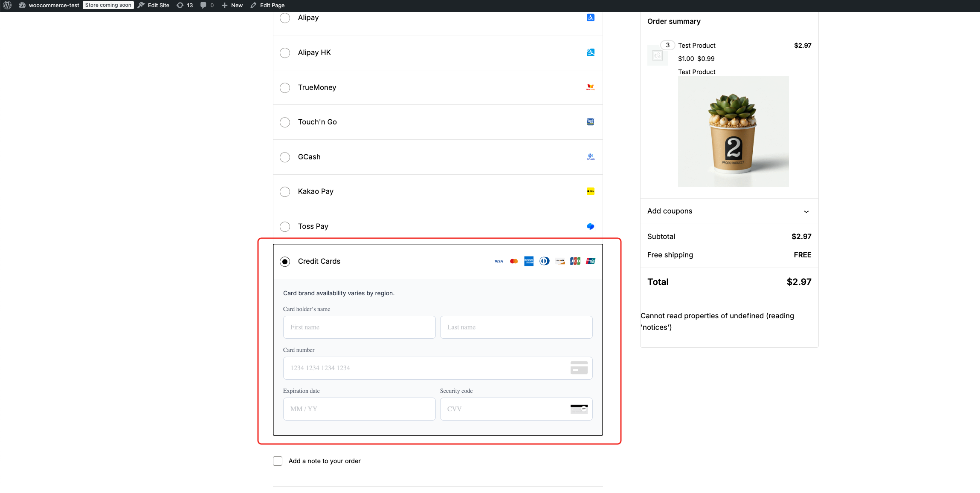Click the CVV card hint icon
Image resolution: width=980 pixels, height=493 pixels.
(579, 409)
